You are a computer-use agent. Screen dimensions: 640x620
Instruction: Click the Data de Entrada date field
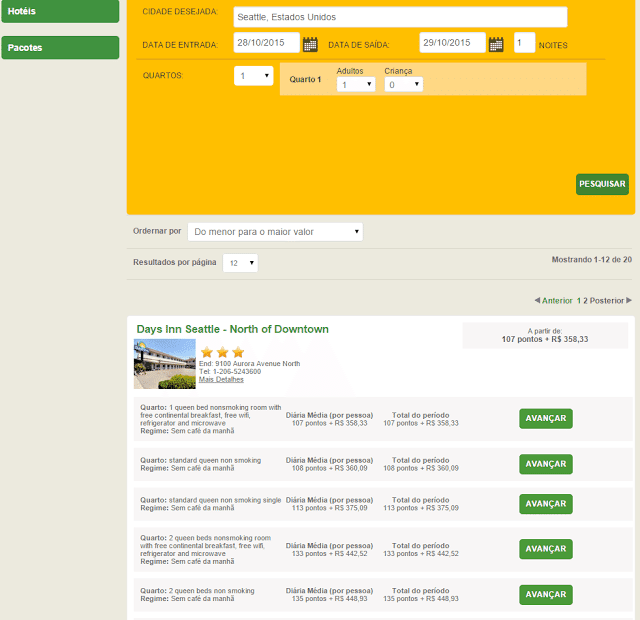pyautogui.click(x=267, y=42)
